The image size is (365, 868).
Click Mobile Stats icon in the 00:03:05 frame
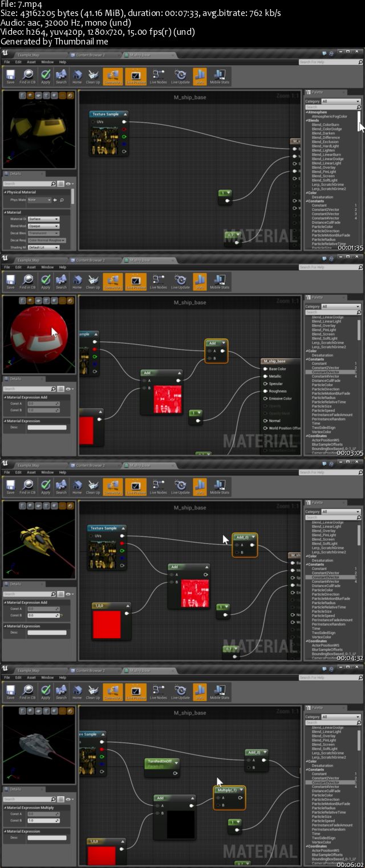click(220, 281)
